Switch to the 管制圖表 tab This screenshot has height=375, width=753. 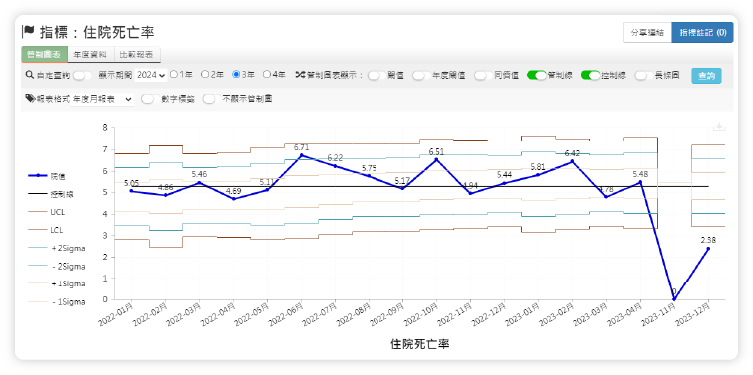pos(45,54)
